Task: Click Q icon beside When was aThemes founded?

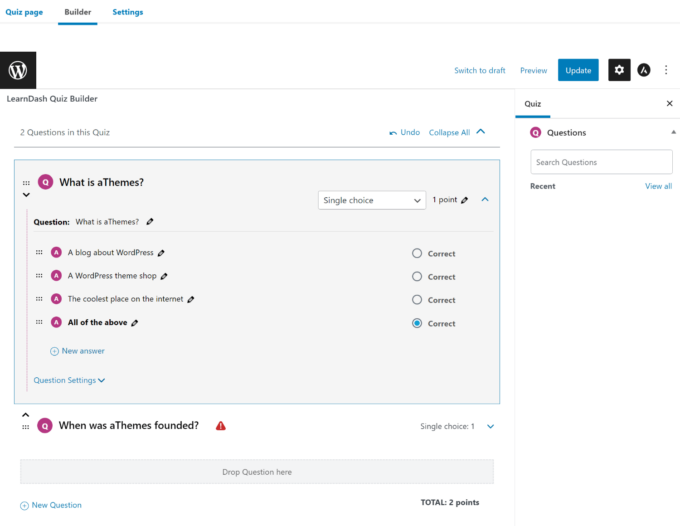Action: (45, 426)
